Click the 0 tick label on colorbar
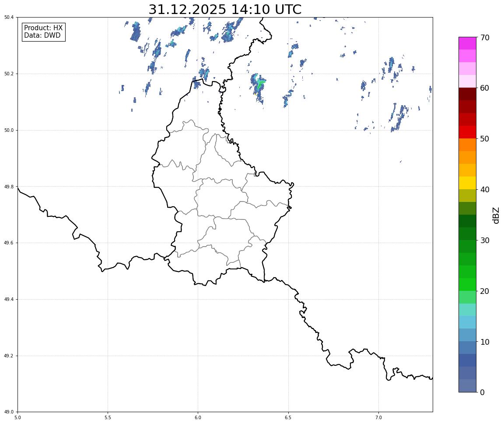Screen dimensions: 504x424 click(x=483, y=392)
